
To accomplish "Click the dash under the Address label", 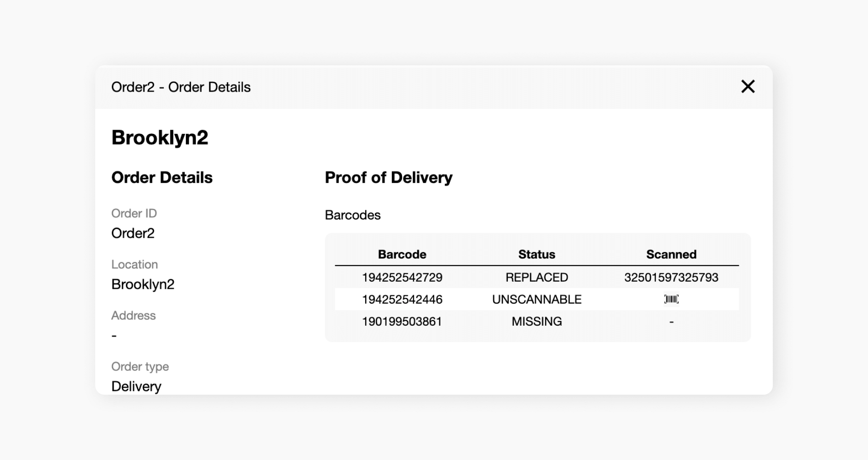I will (x=113, y=335).
